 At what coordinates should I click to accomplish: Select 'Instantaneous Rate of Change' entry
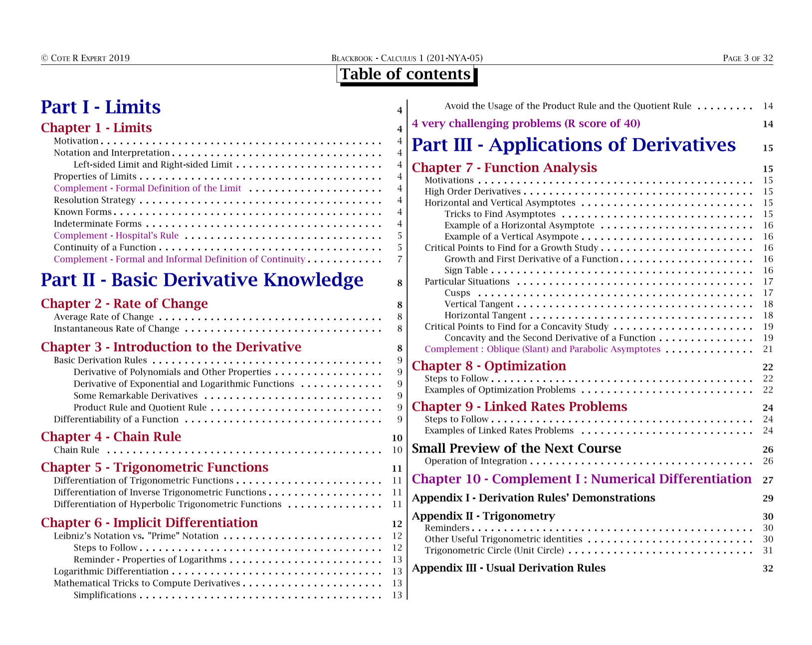pyautogui.click(x=117, y=329)
